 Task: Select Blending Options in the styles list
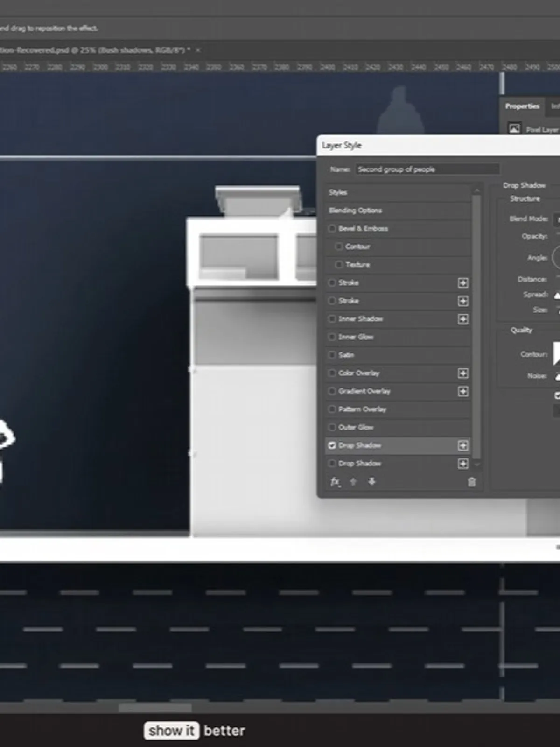pos(355,210)
